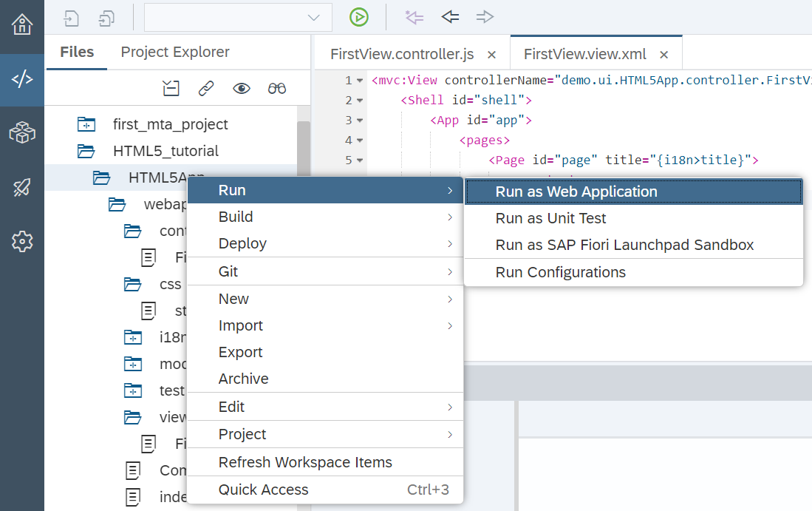Expand the Git submenu in the context menu
The height and width of the screenshot is (511, 812).
coord(229,271)
